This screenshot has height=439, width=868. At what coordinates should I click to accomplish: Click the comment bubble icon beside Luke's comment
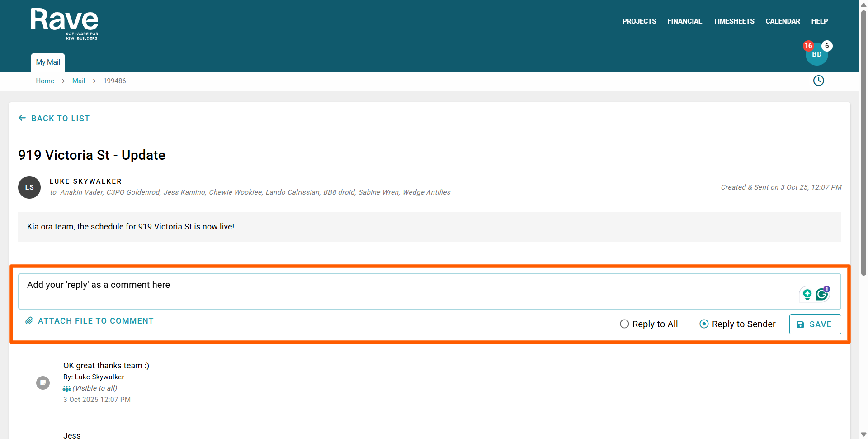click(43, 383)
